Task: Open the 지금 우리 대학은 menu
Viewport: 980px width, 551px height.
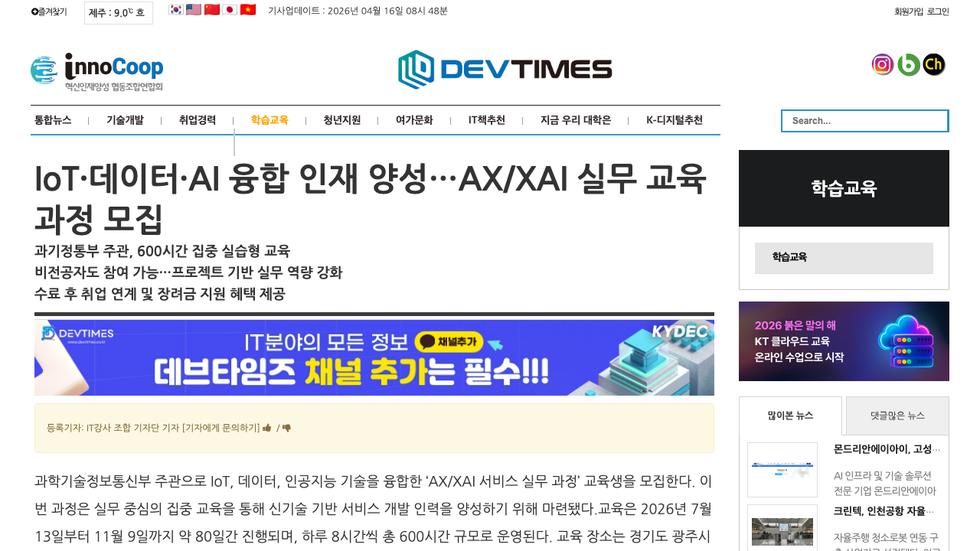Action: 576,120
